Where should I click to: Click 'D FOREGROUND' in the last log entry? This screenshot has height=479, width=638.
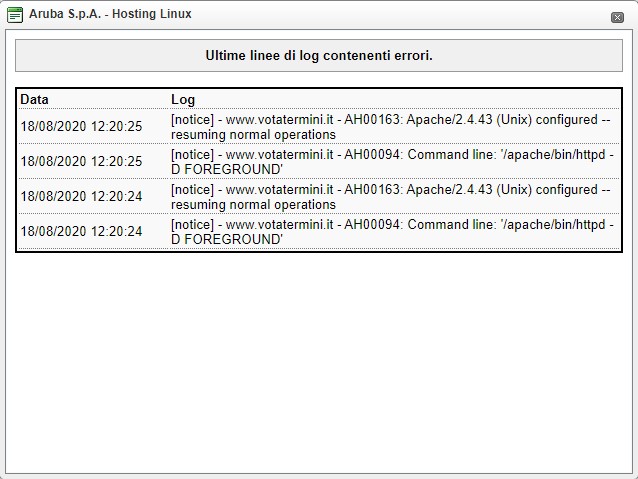coord(227,240)
